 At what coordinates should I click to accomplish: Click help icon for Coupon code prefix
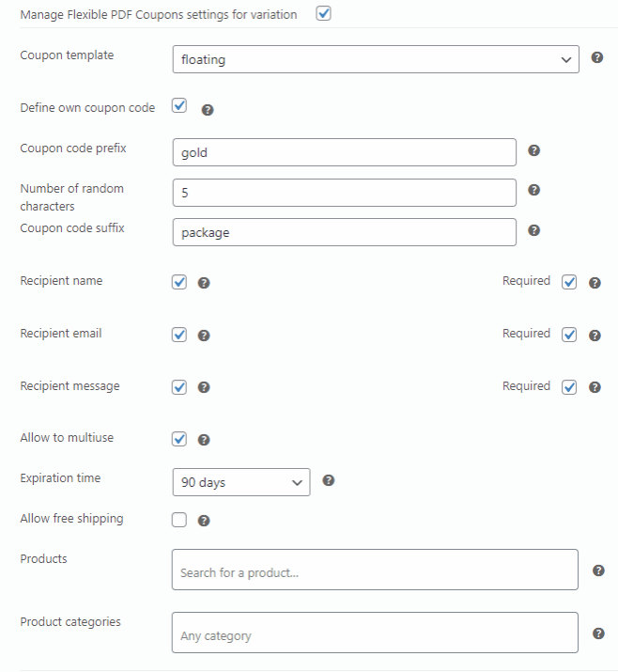click(533, 150)
